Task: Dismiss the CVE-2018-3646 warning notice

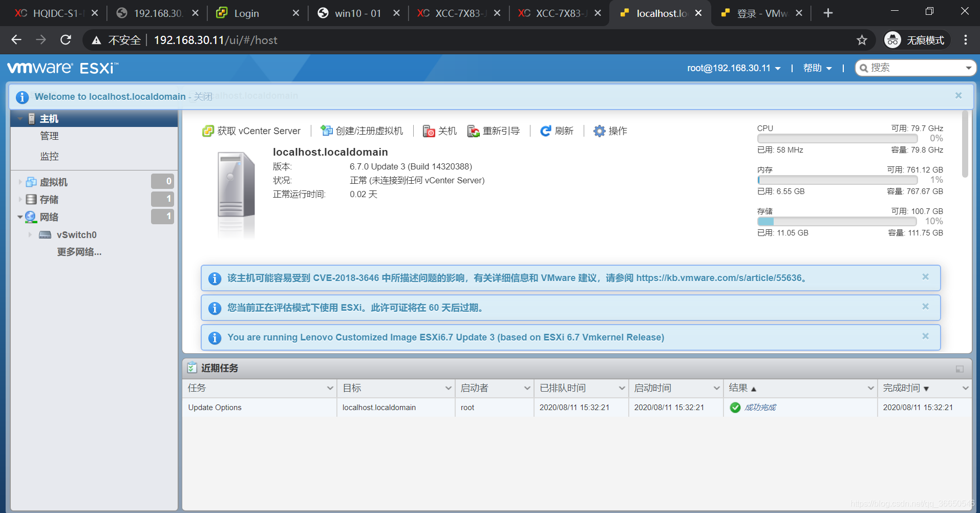Action: (925, 277)
